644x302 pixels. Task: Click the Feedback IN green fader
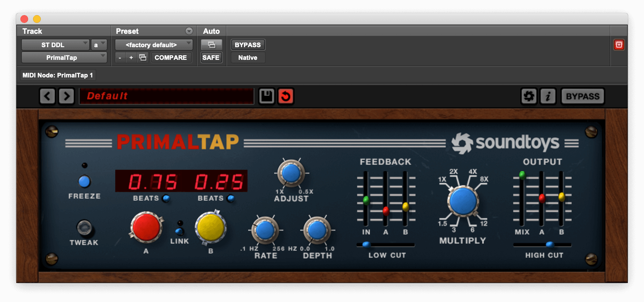coord(366,200)
